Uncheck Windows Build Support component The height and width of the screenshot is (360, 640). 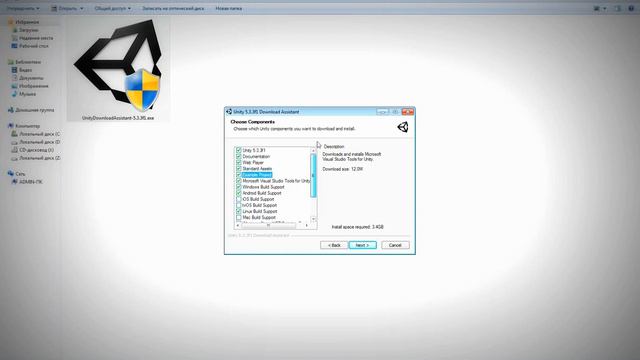point(239,187)
